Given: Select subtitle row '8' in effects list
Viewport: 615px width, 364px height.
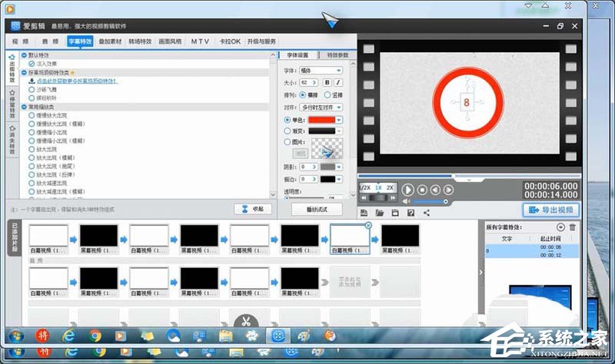Looking at the screenshot, I should [532, 251].
